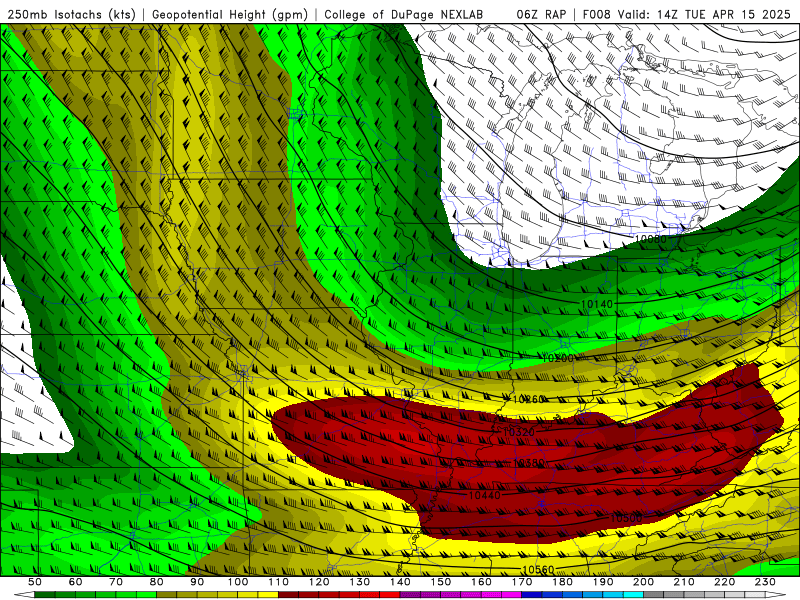Click the legend value 50

point(35,582)
